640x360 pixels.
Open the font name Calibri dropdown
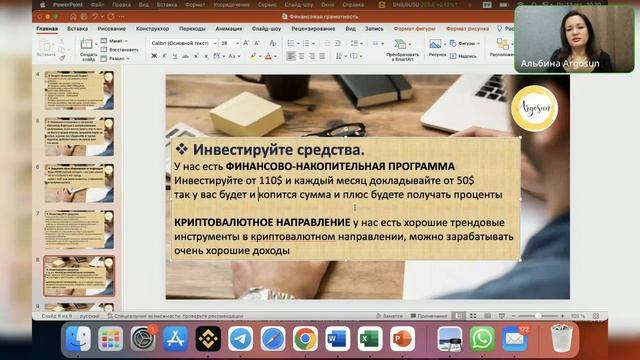[215, 43]
